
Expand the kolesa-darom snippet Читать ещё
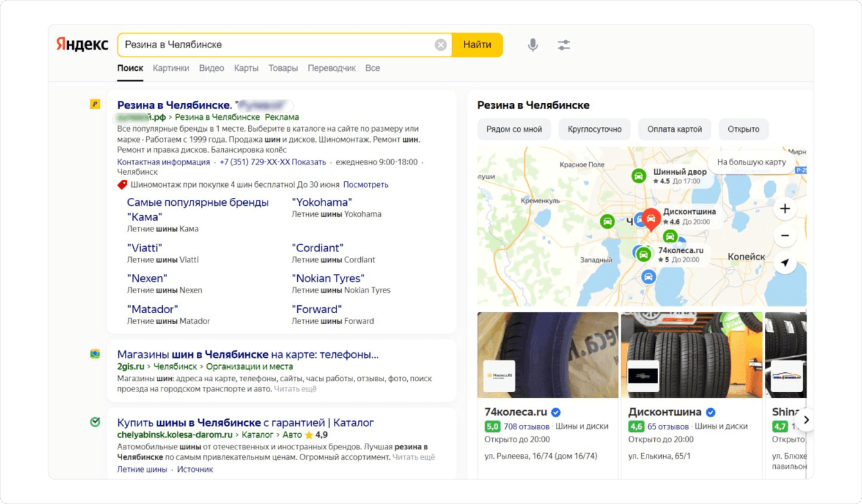click(414, 457)
